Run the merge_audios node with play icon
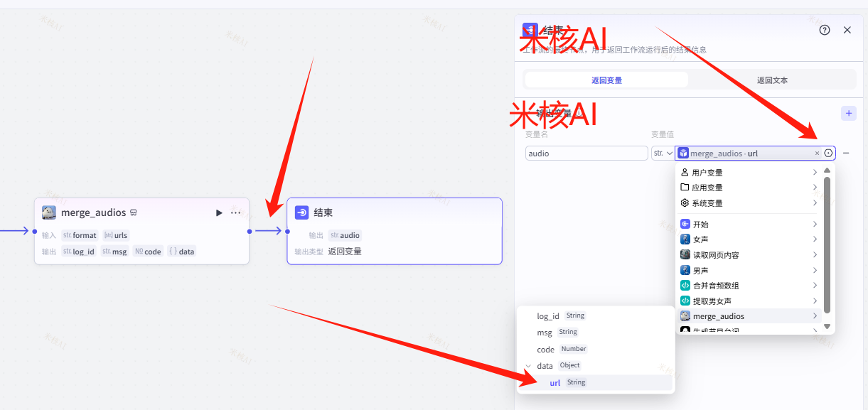 (x=219, y=212)
